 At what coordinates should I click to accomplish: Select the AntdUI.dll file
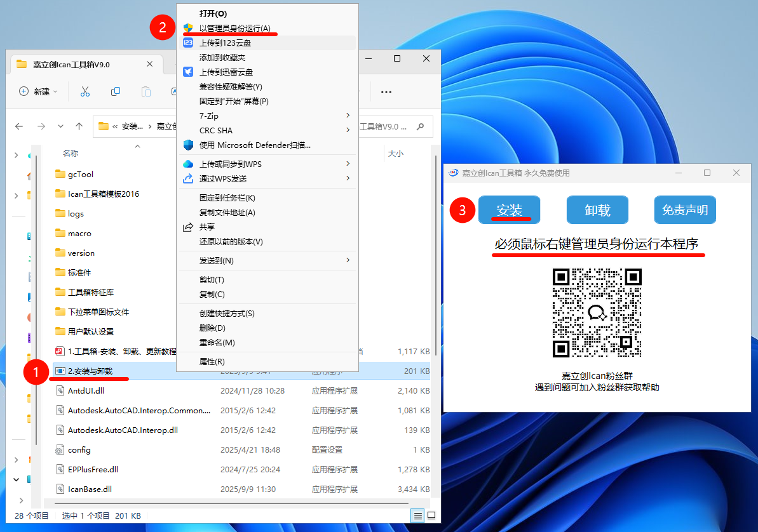click(86, 391)
